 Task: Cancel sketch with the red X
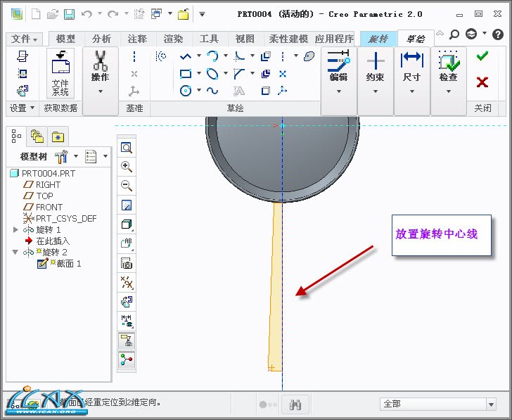(x=482, y=82)
